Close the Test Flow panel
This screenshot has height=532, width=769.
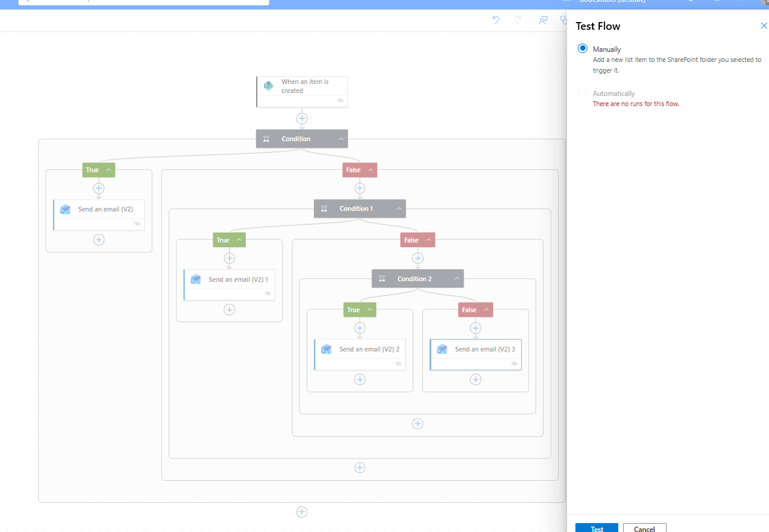[764, 26]
